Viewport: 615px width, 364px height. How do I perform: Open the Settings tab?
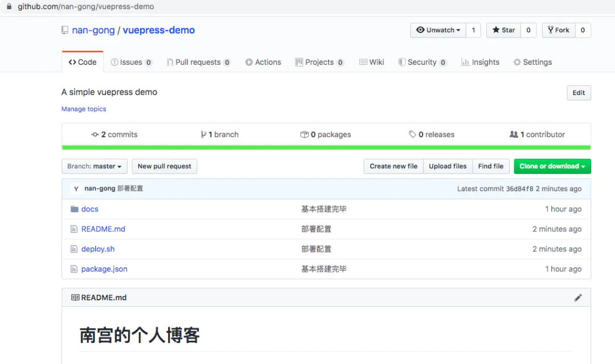click(x=532, y=62)
